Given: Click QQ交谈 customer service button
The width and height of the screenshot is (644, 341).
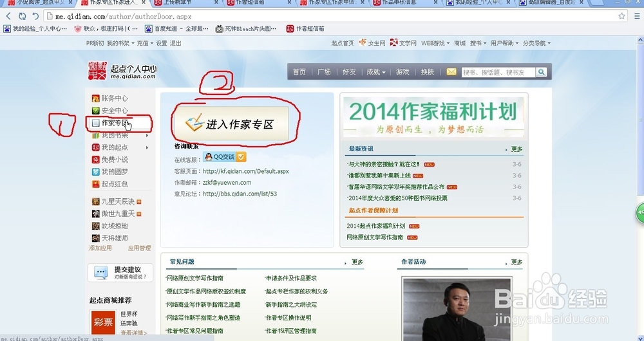Looking at the screenshot, I should (x=224, y=157).
